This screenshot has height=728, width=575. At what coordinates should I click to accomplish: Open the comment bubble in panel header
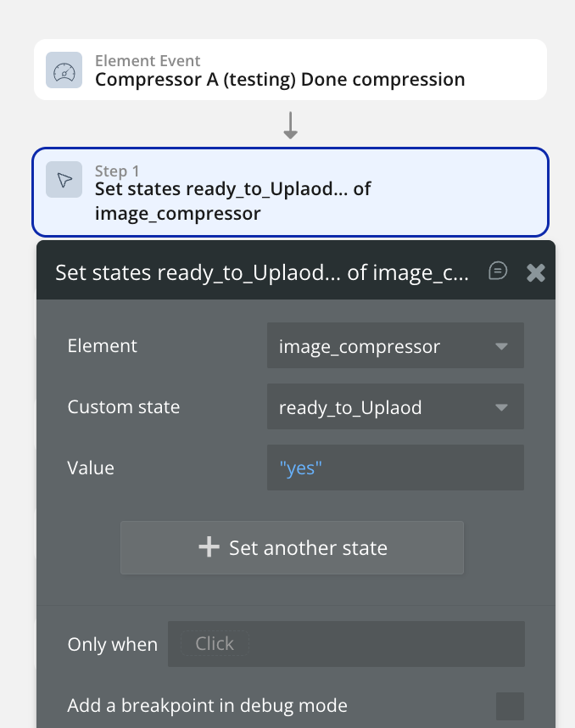click(x=499, y=271)
